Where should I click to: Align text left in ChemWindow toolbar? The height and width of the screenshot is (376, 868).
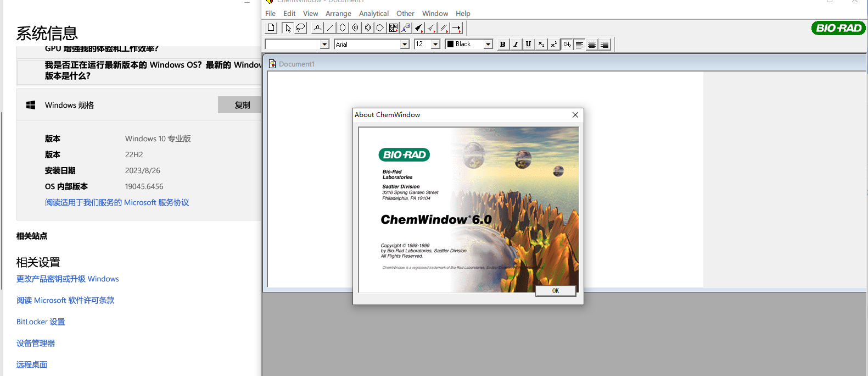pos(579,45)
